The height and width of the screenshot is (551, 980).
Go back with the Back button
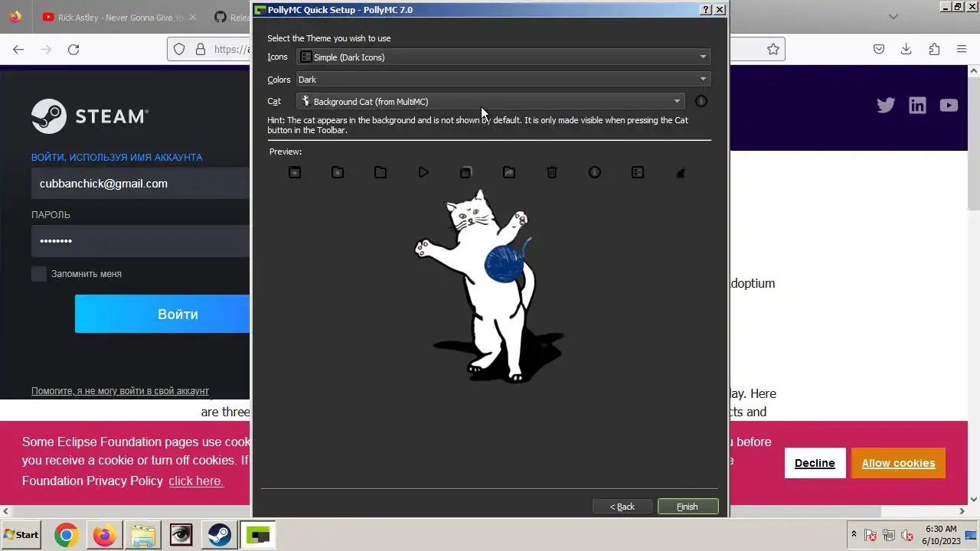(x=622, y=507)
